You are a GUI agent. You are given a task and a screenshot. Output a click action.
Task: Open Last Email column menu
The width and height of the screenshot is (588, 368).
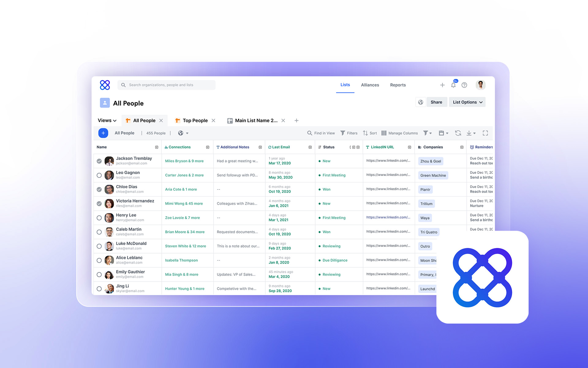(310, 147)
